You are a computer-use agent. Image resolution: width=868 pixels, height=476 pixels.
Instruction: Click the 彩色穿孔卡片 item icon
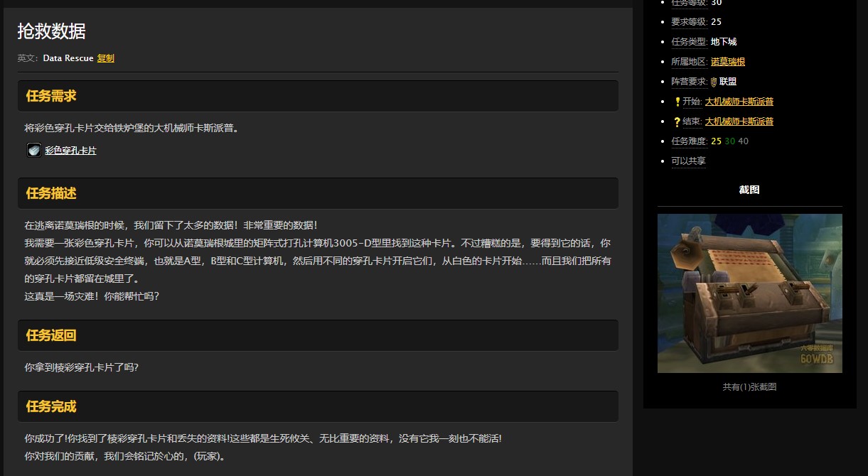click(x=33, y=150)
